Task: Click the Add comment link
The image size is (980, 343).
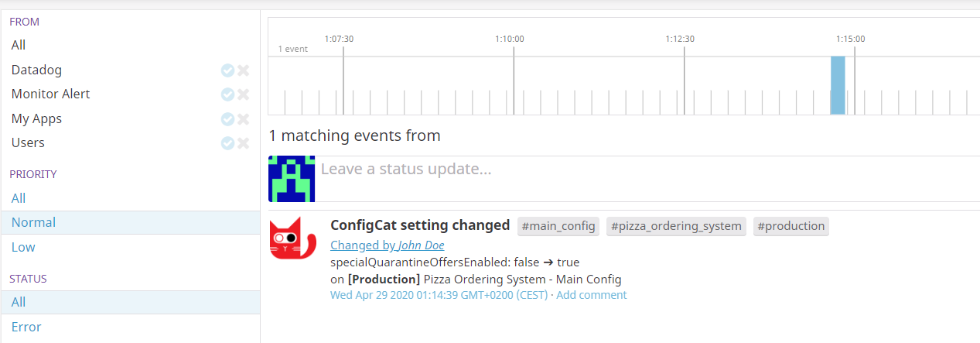Action: pyautogui.click(x=591, y=295)
